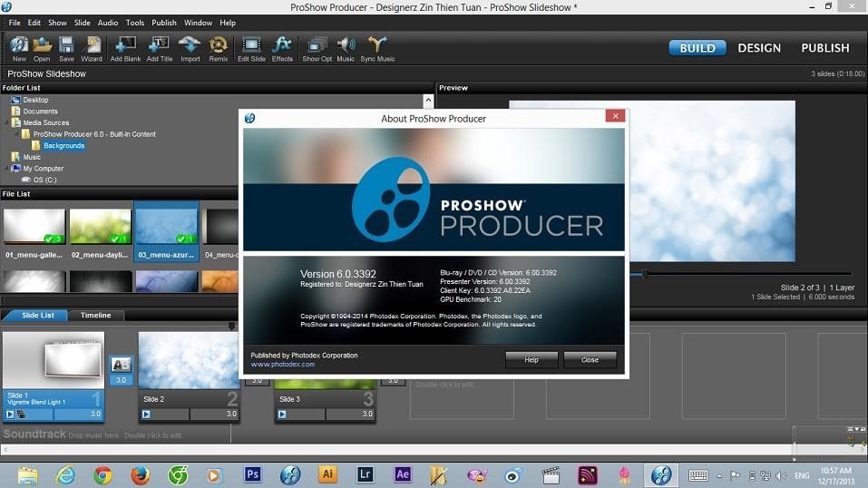Open After Effects from the taskbar

[403, 474]
